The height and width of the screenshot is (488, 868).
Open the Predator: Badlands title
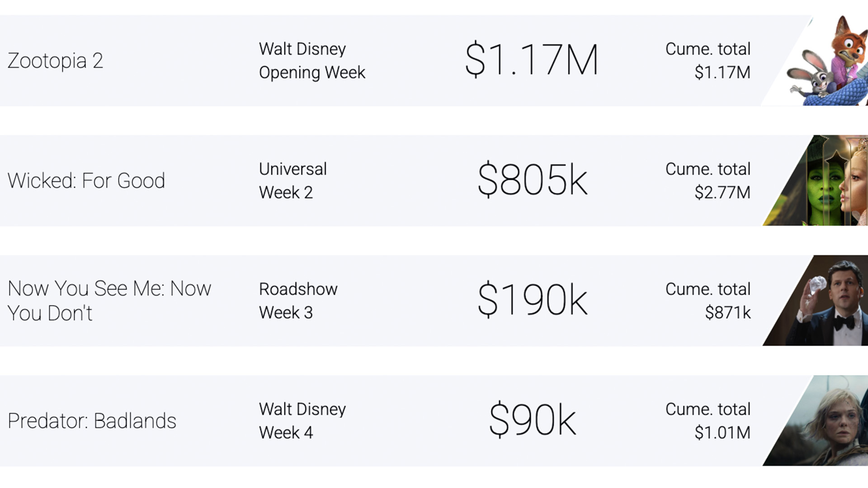[x=92, y=421]
